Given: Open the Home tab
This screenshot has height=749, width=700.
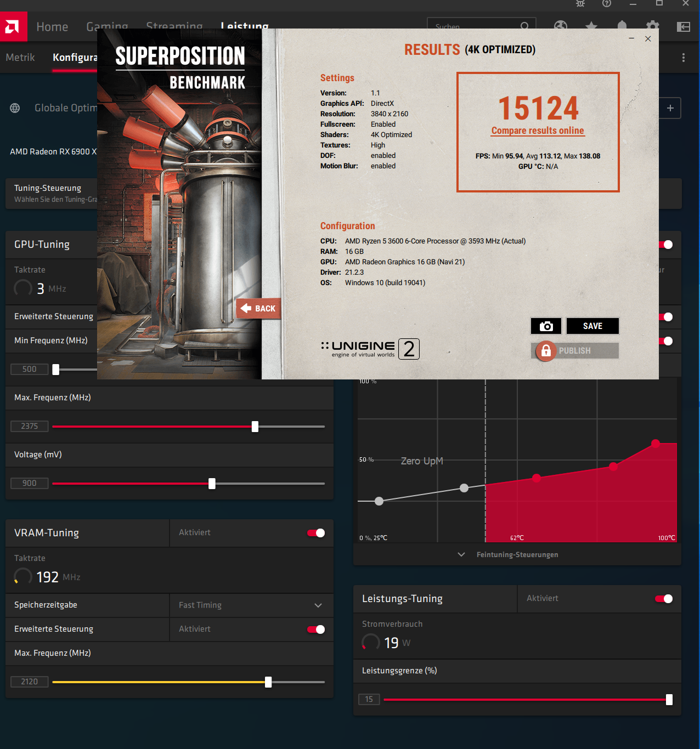Looking at the screenshot, I should (x=52, y=27).
